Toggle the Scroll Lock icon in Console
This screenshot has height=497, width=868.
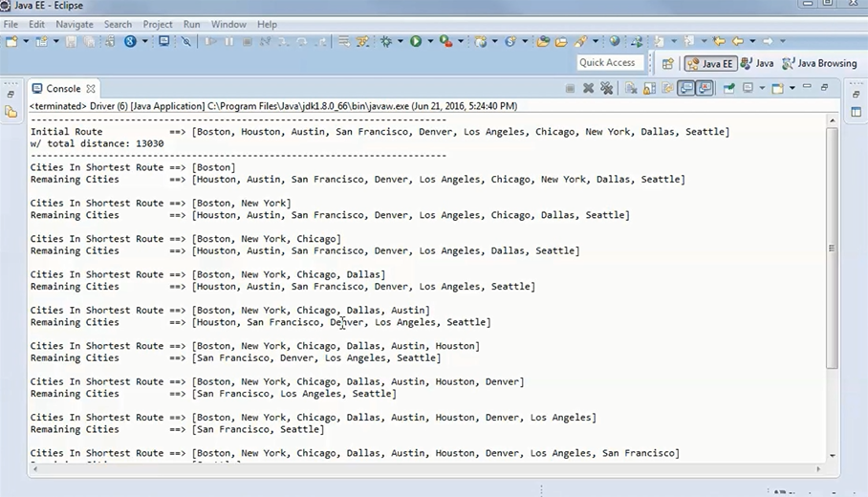tap(649, 88)
